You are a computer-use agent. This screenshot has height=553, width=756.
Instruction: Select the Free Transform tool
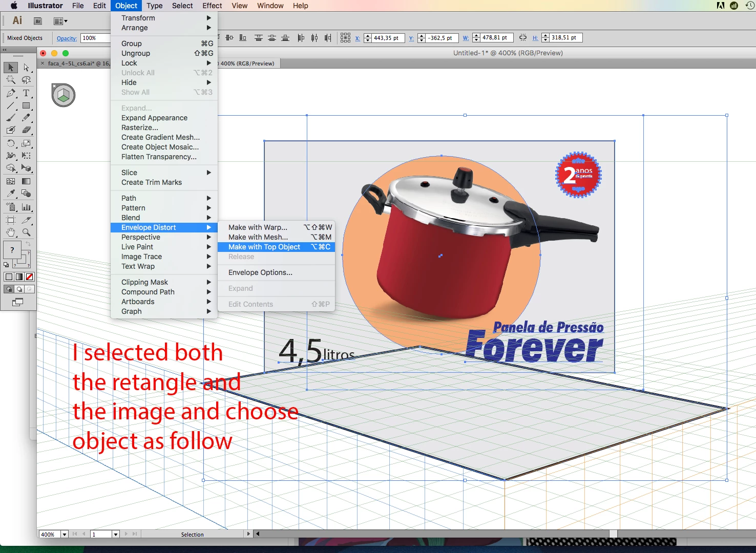coord(26,156)
